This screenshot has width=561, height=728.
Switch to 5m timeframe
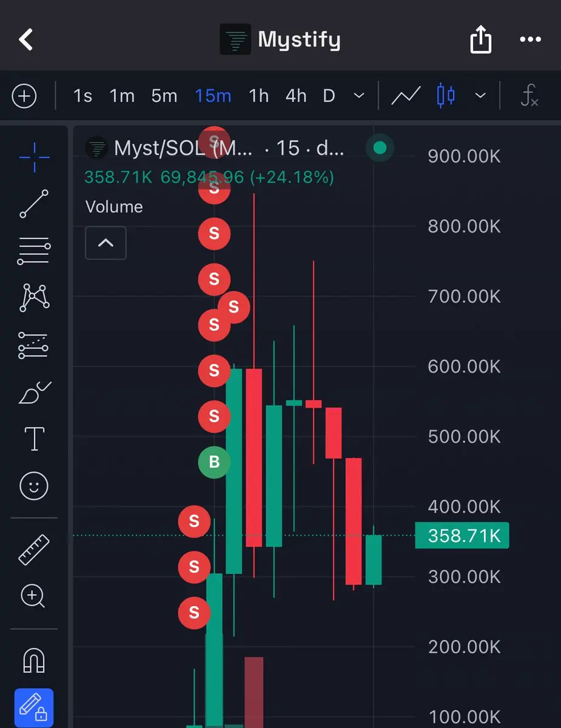point(164,96)
